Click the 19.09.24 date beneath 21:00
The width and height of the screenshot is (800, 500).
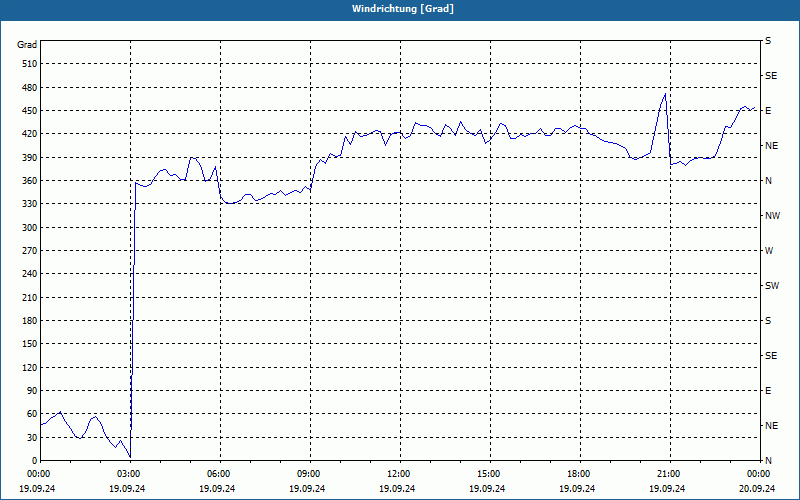point(667,488)
